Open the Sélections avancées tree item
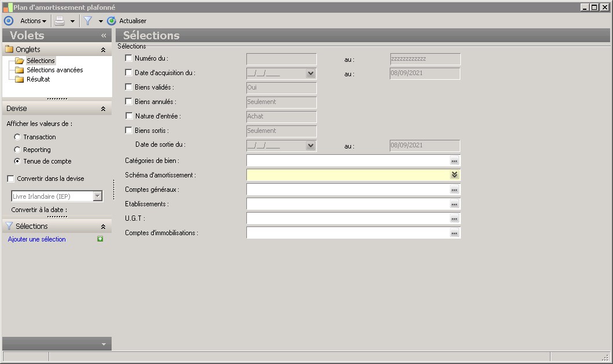Image resolution: width=613 pixels, height=364 pixels. click(55, 70)
